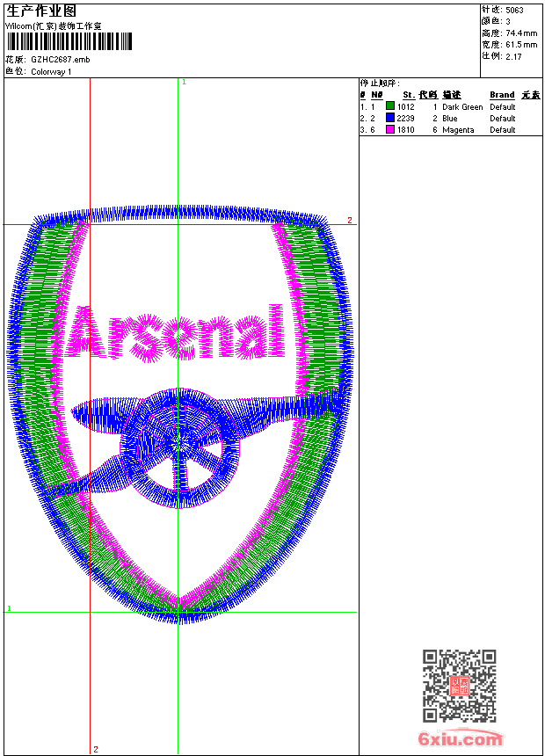The image size is (545, 756).
Task: Click the Arsenal crest embroidery preview
Action: click(179, 415)
